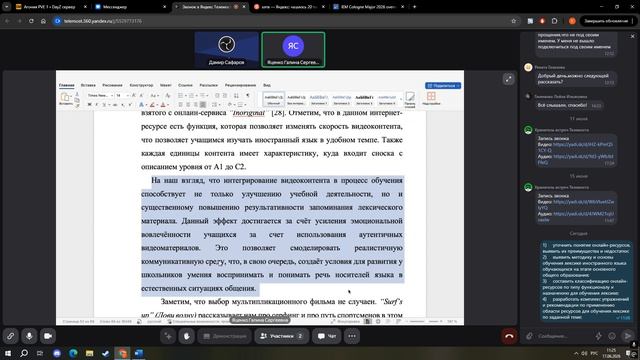Toggle italic formatting in Word
This screenshot has width=640, height=360.
point(96,105)
